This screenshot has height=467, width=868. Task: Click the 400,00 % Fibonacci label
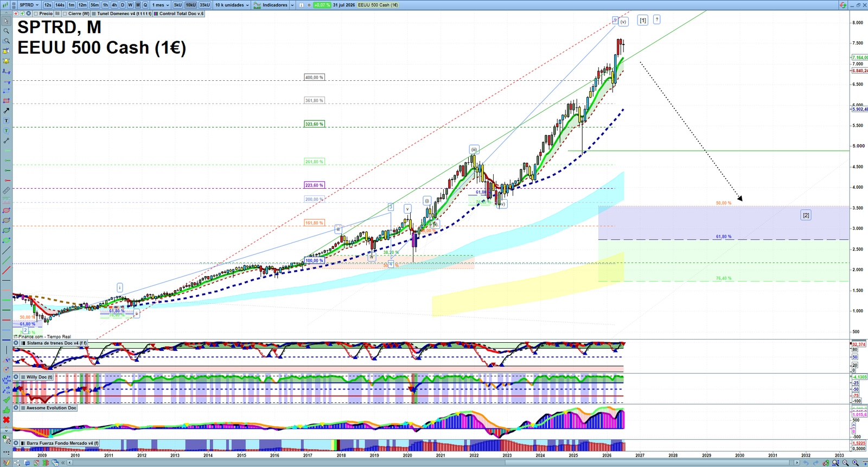314,78
